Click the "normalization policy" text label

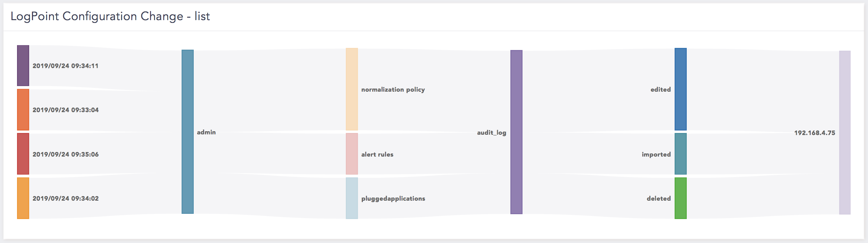393,90
